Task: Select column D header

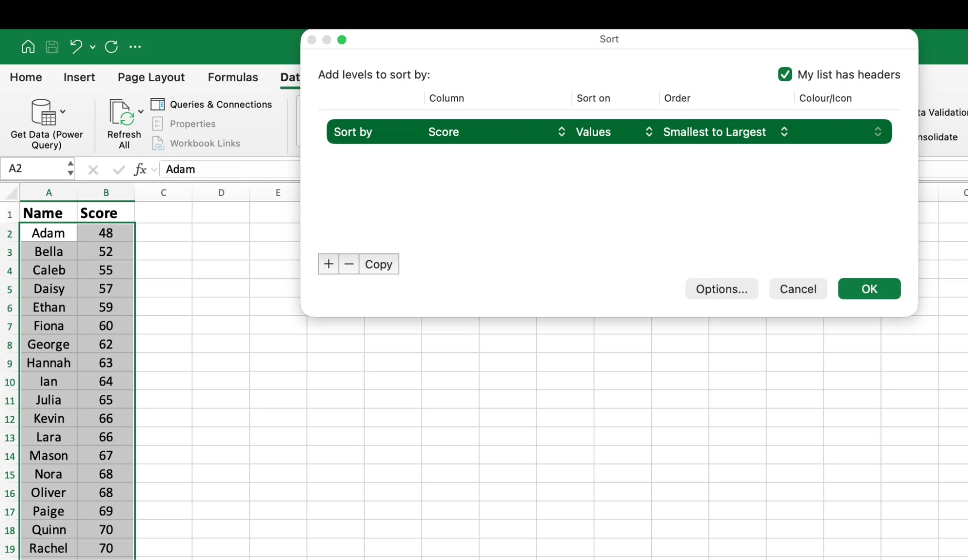Action: coord(221,193)
